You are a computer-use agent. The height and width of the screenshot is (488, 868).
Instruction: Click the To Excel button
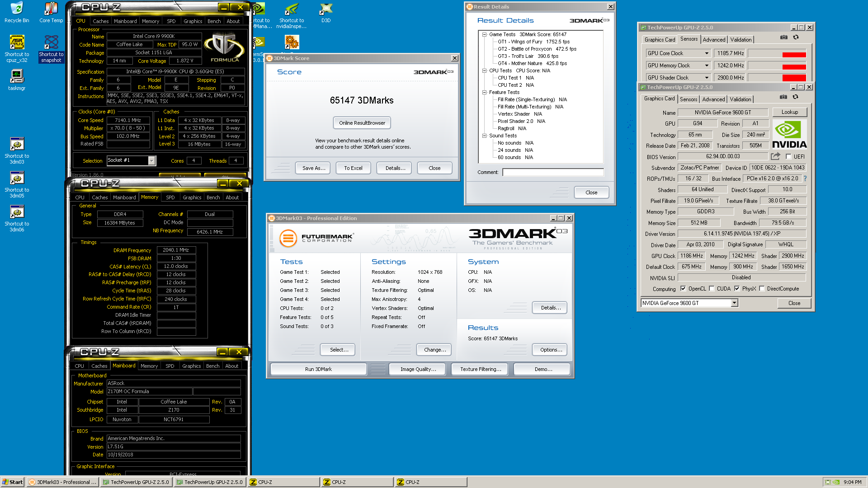click(x=353, y=168)
